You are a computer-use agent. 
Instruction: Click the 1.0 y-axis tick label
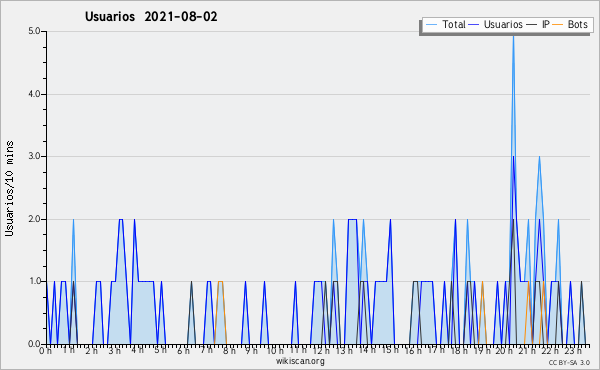click(x=34, y=281)
